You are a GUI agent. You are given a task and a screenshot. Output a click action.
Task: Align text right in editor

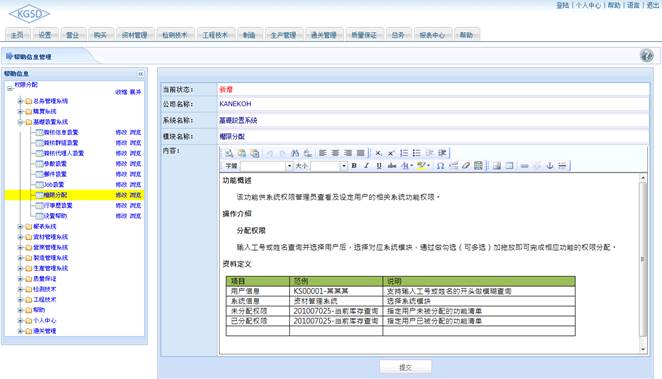348,153
